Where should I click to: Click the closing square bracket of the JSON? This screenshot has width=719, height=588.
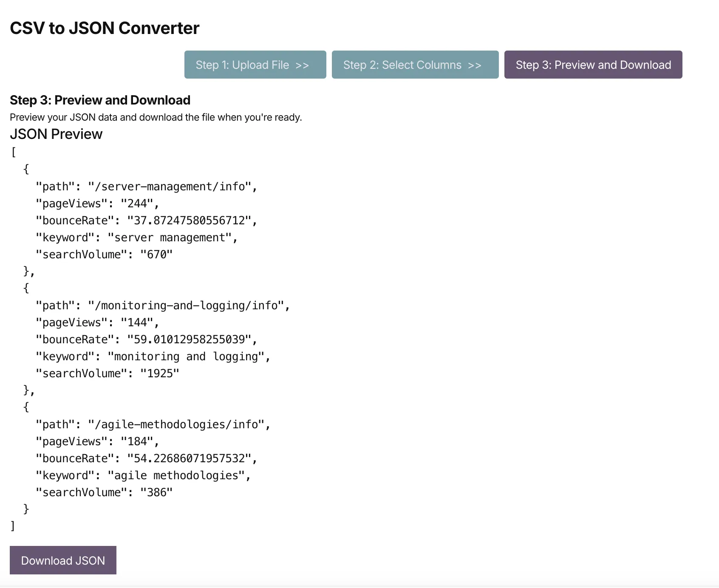(x=13, y=526)
